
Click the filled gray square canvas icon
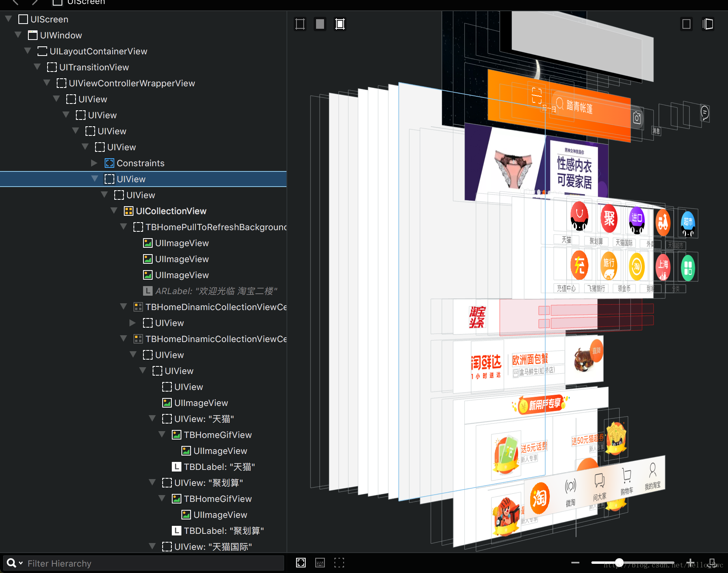coord(320,24)
